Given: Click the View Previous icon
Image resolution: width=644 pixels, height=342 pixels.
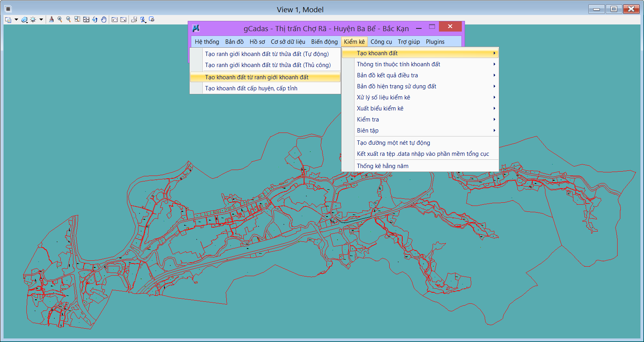Looking at the screenshot, I should tap(114, 19).
